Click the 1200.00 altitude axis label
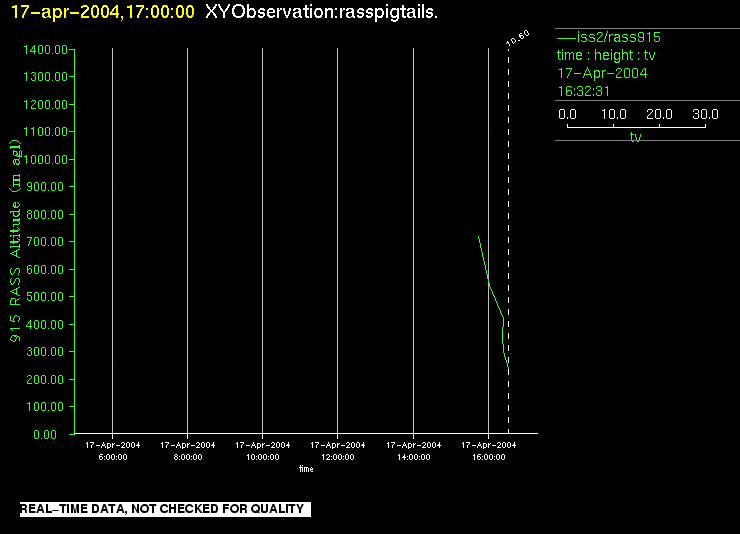Screen dimensions: 740x534 (45, 104)
